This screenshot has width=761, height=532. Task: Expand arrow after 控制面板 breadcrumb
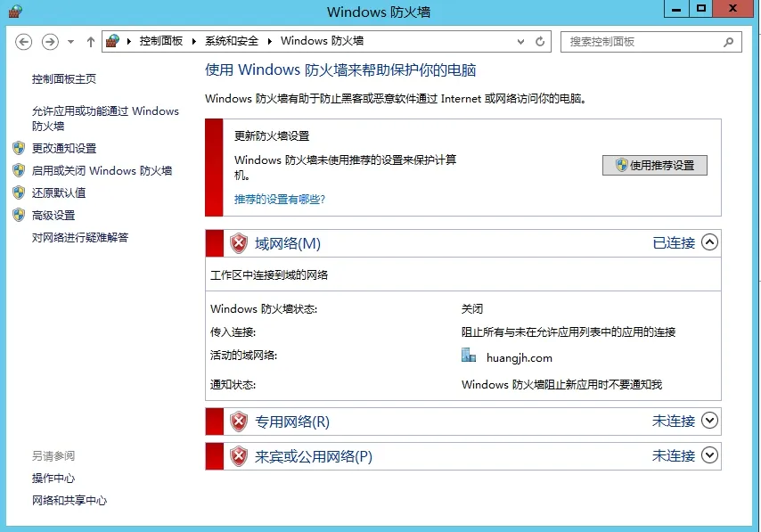point(194,42)
